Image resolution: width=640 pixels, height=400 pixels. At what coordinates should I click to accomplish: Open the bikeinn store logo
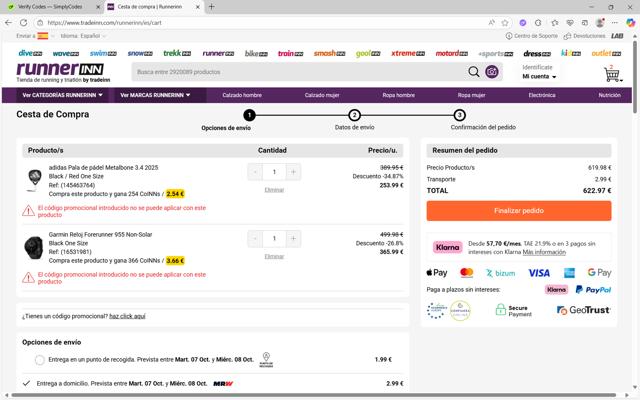tap(256, 53)
